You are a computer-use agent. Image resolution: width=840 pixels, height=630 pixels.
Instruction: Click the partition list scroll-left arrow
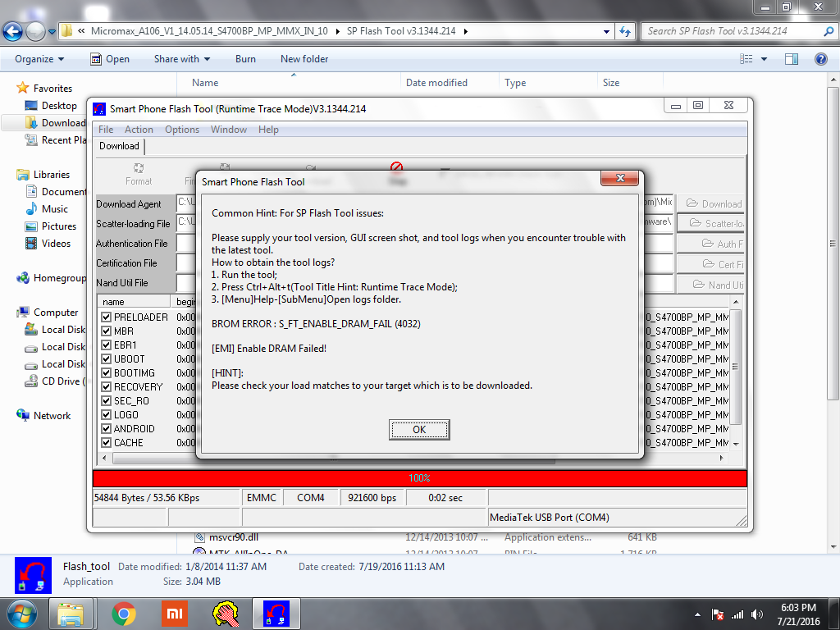(x=104, y=458)
